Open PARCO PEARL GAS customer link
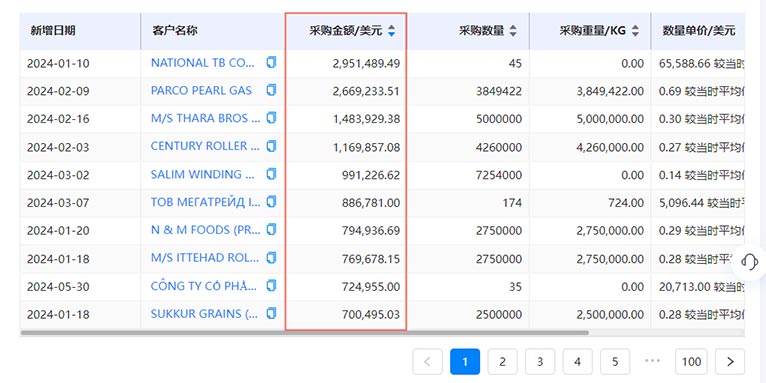The width and height of the screenshot is (766, 383). (201, 91)
